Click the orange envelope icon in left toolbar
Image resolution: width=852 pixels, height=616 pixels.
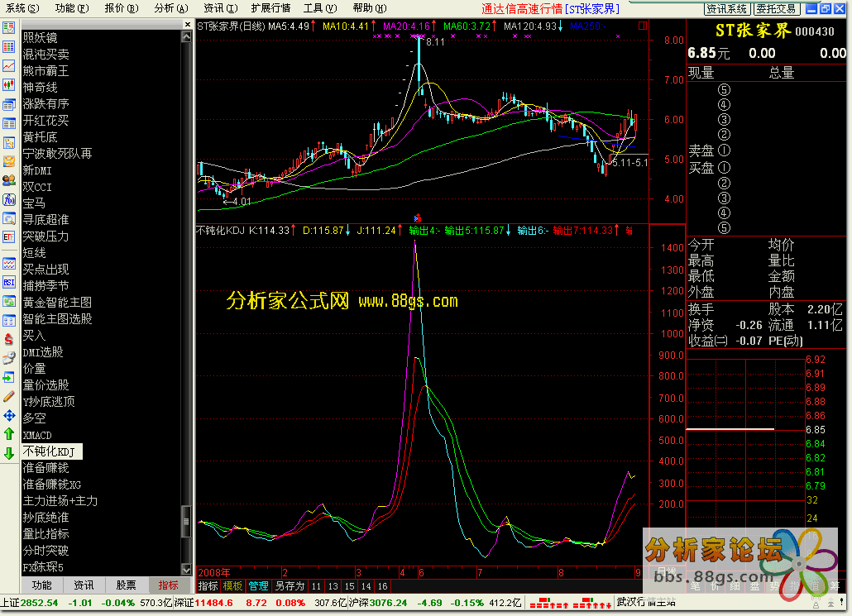pyautogui.click(x=9, y=161)
